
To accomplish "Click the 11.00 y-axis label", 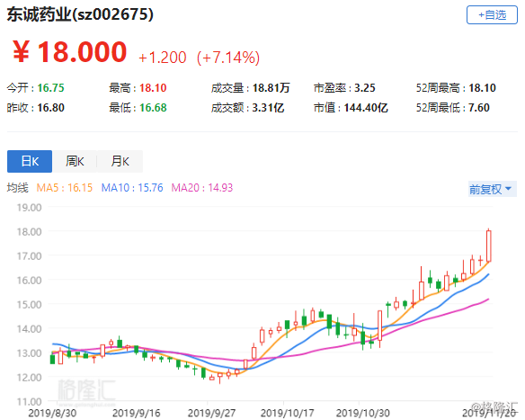I will (x=30, y=402).
